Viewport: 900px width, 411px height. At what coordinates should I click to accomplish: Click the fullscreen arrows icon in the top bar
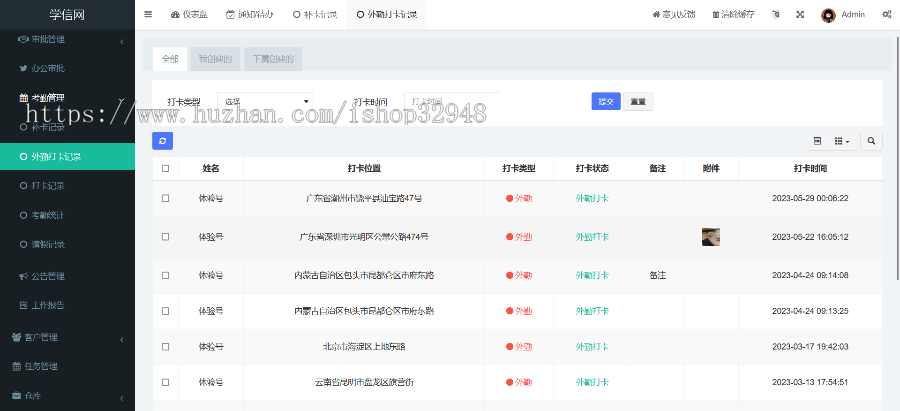[800, 15]
